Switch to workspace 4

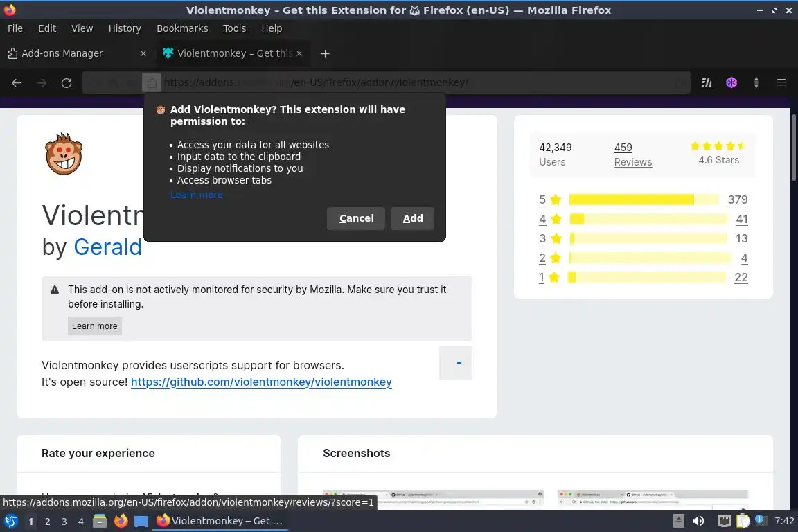click(80, 522)
